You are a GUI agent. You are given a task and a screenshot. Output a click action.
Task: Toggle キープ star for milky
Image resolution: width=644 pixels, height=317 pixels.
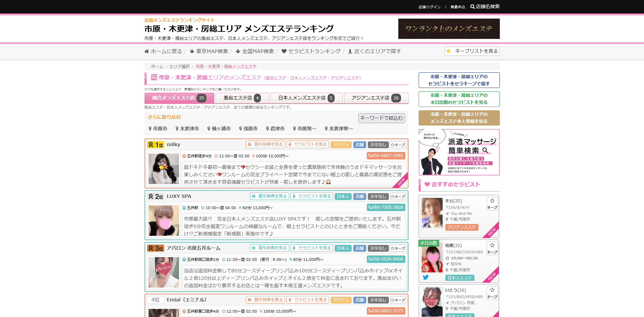point(398,145)
